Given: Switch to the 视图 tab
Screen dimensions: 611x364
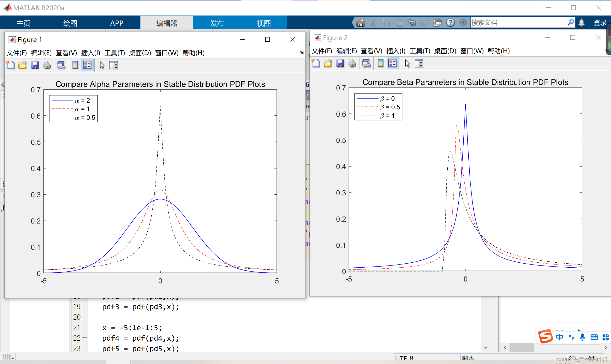Looking at the screenshot, I should 264,23.
